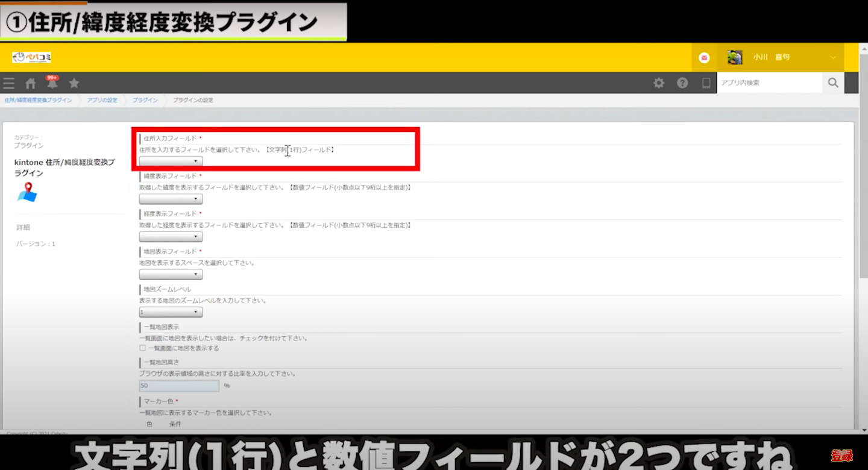868x470 pixels.
Task: Expand the 緯度表示フィールド dropdown
Action: [171, 199]
